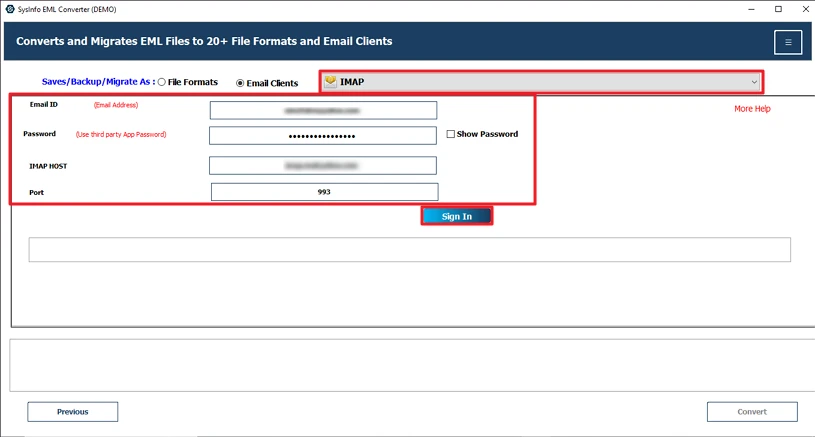
Task: Close the SysInfo EML Converter window
Action: [x=805, y=9]
